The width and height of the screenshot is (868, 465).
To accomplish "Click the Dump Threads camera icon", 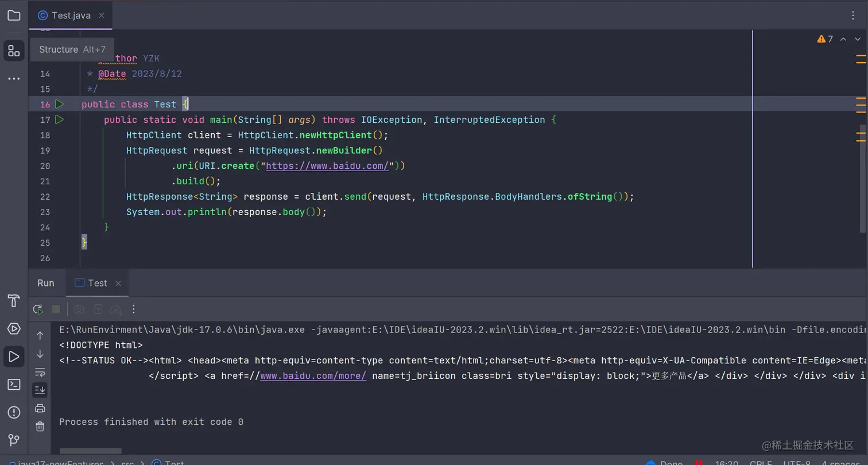I will pyautogui.click(x=79, y=309).
